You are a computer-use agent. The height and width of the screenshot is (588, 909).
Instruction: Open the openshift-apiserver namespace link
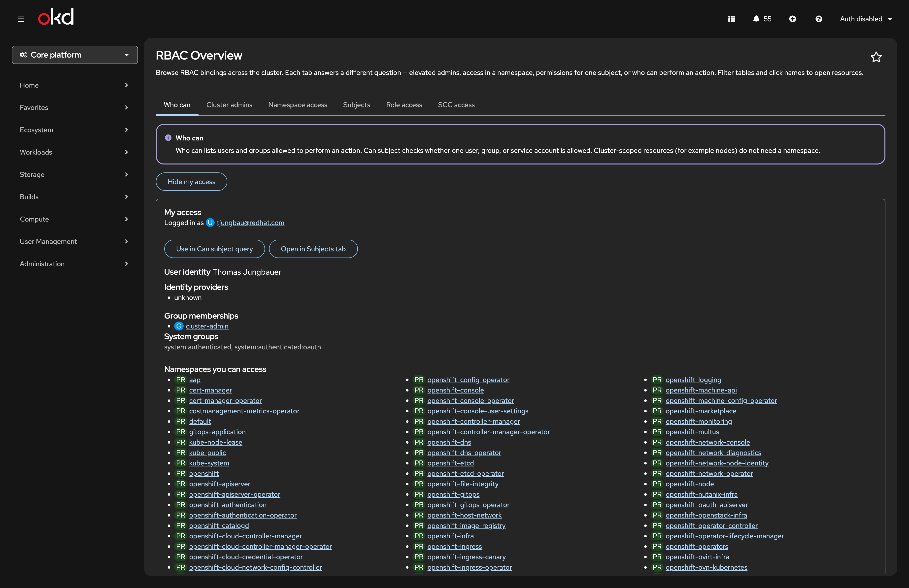coord(220,484)
